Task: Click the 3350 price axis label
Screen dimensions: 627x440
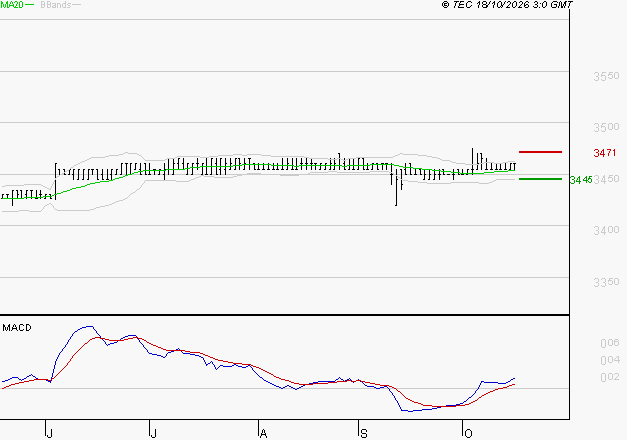Action: [x=606, y=282]
